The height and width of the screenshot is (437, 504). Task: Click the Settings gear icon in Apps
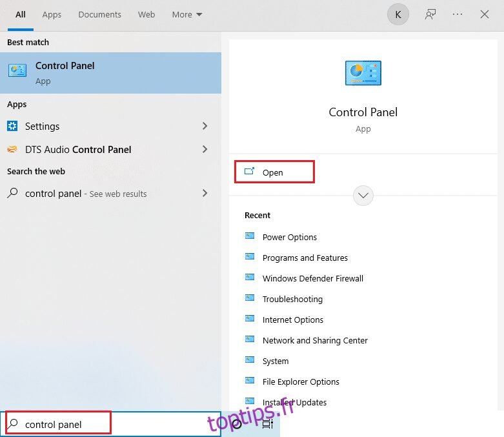tap(12, 126)
